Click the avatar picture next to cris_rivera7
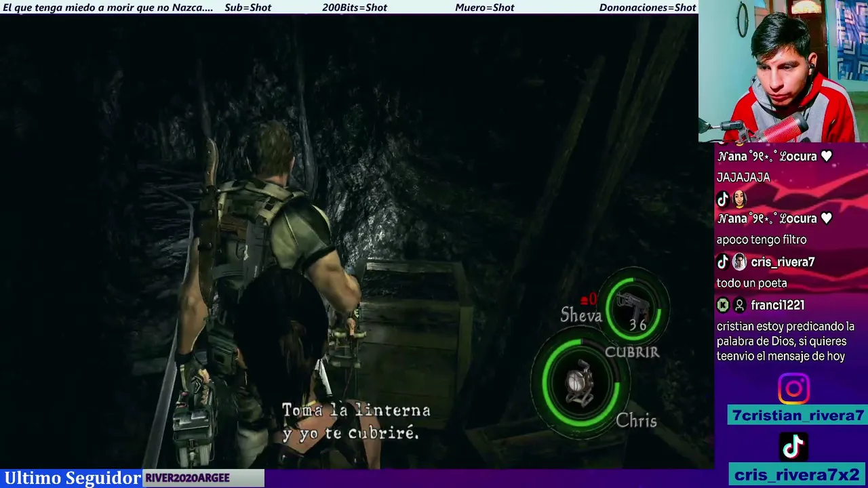Viewport: 868px width, 488px height. (x=738, y=262)
